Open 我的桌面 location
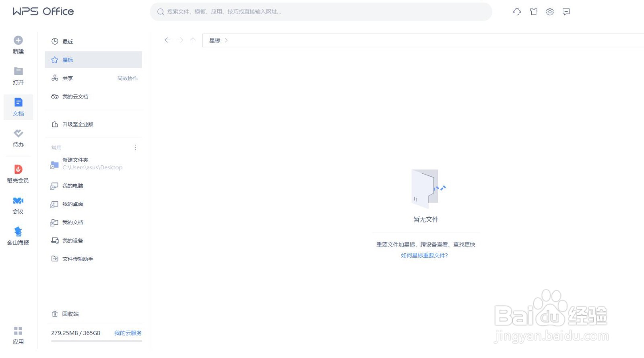This screenshot has height=358, width=644. (93, 204)
